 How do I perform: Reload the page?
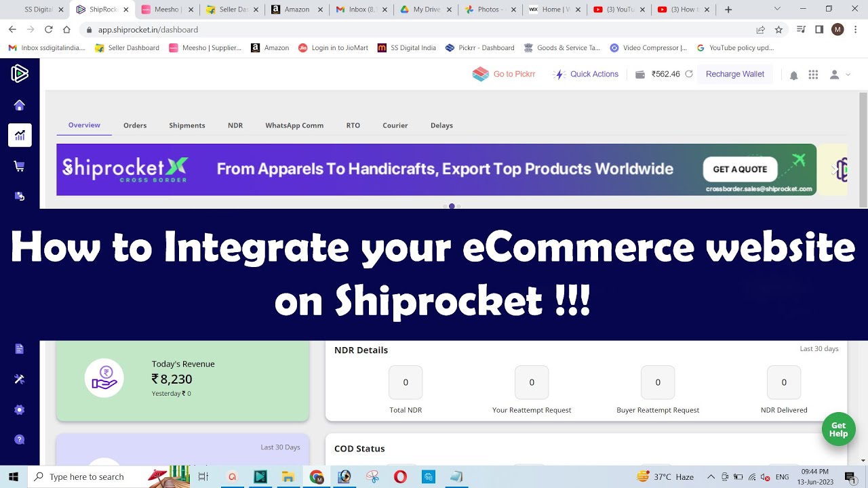tap(48, 30)
